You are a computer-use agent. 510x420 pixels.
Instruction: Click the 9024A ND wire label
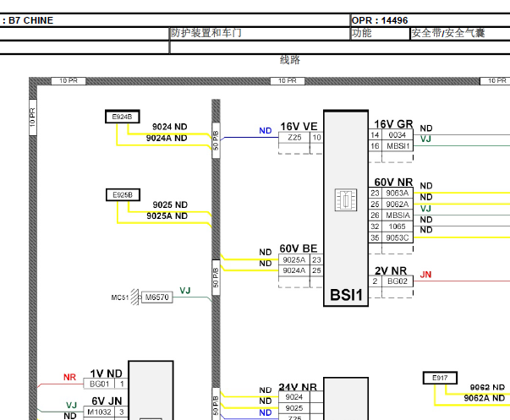pyautogui.click(x=167, y=138)
